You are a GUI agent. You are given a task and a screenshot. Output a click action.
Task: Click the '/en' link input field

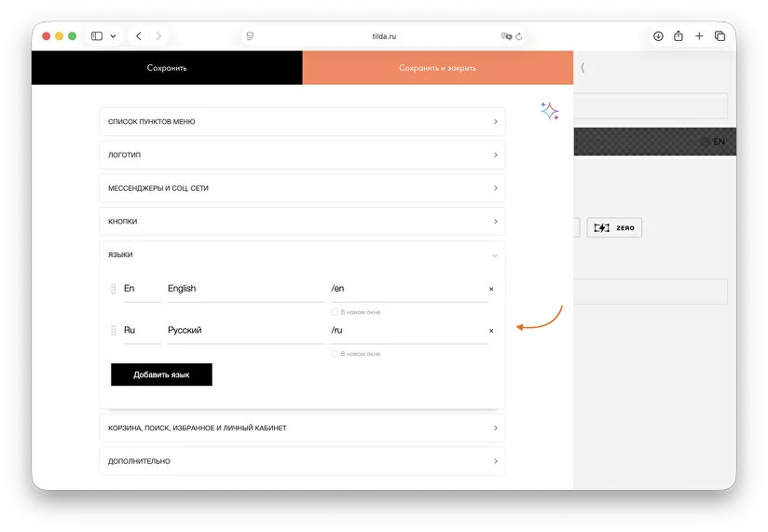[x=409, y=289]
